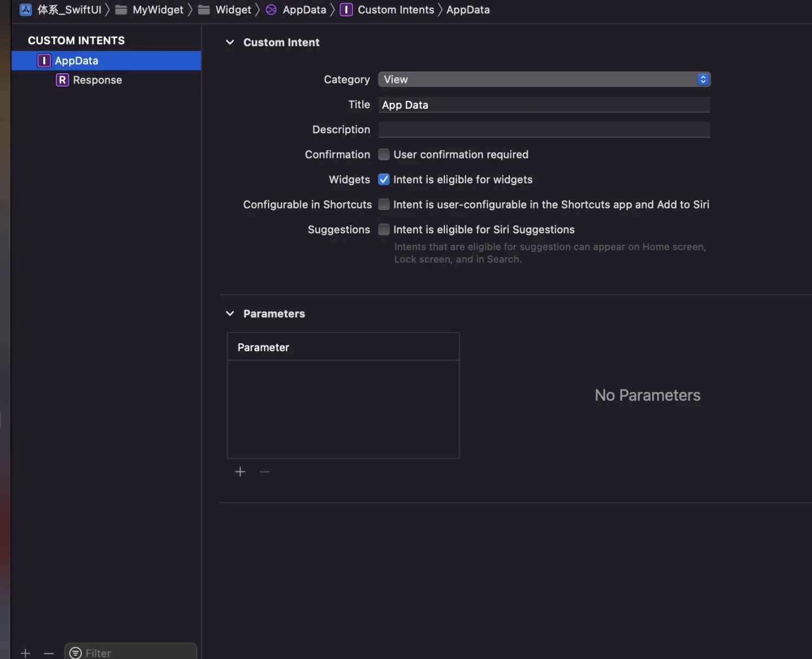This screenshot has width=812, height=659.
Task: Click the Xcode project icon in breadcrumb
Action: [25, 10]
